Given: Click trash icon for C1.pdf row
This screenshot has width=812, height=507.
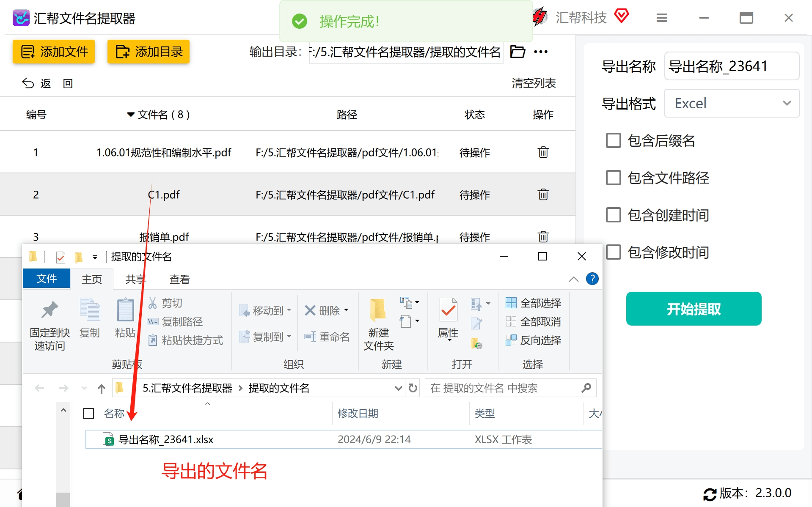Looking at the screenshot, I should 543,195.
